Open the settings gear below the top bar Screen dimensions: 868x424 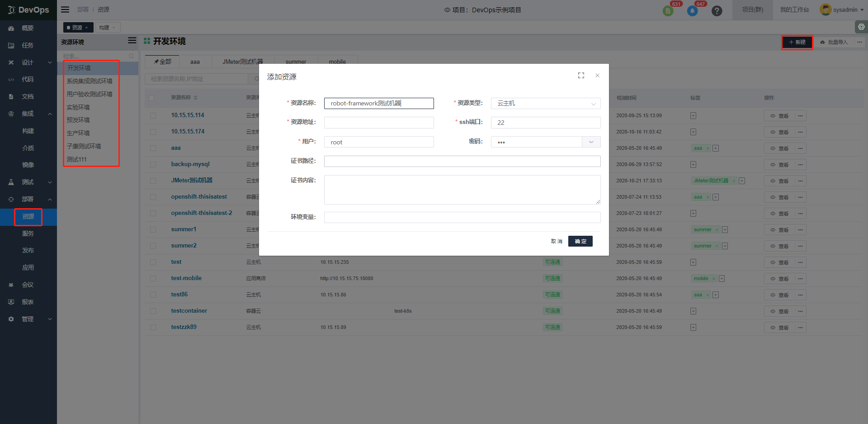pyautogui.click(x=862, y=27)
